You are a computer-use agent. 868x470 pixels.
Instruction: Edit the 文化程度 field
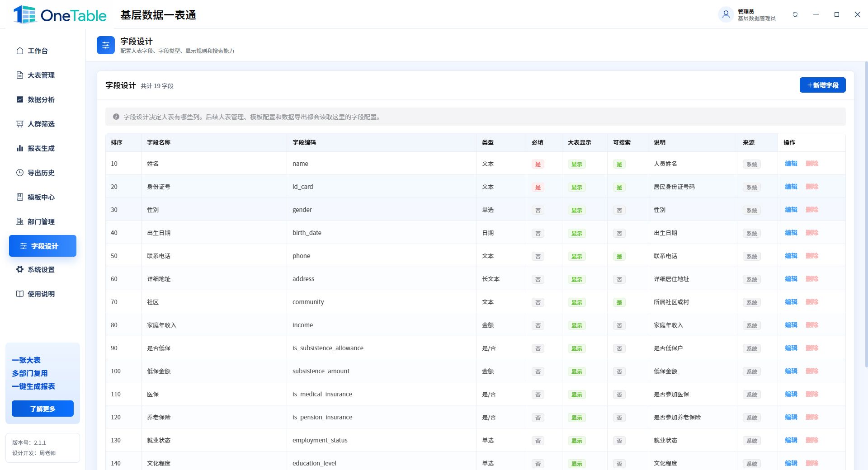click(791, 463)
